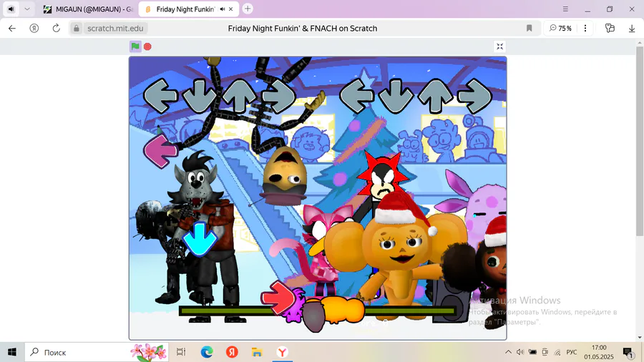Open the Windows notification center

[628, 352]
